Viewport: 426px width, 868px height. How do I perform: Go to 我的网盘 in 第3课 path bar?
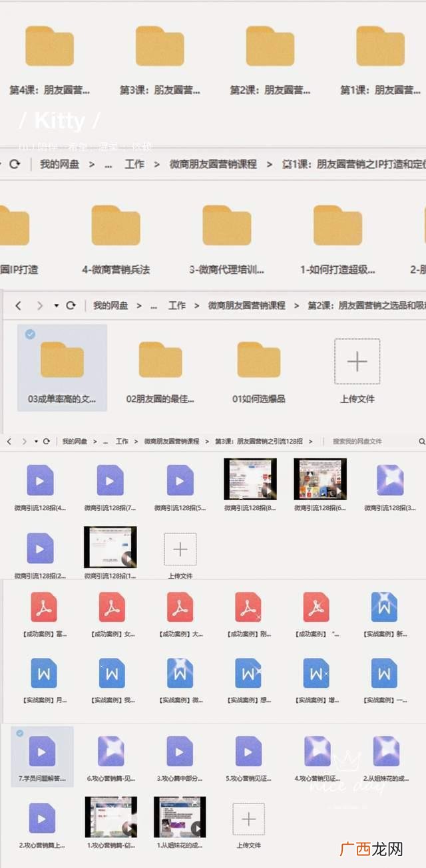point(75,441)
